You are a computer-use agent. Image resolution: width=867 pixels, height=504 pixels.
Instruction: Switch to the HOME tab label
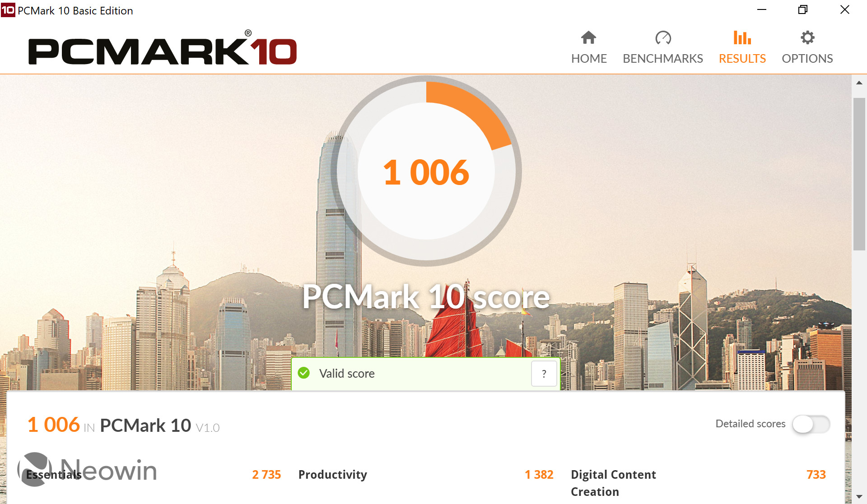tap(589, 59)
